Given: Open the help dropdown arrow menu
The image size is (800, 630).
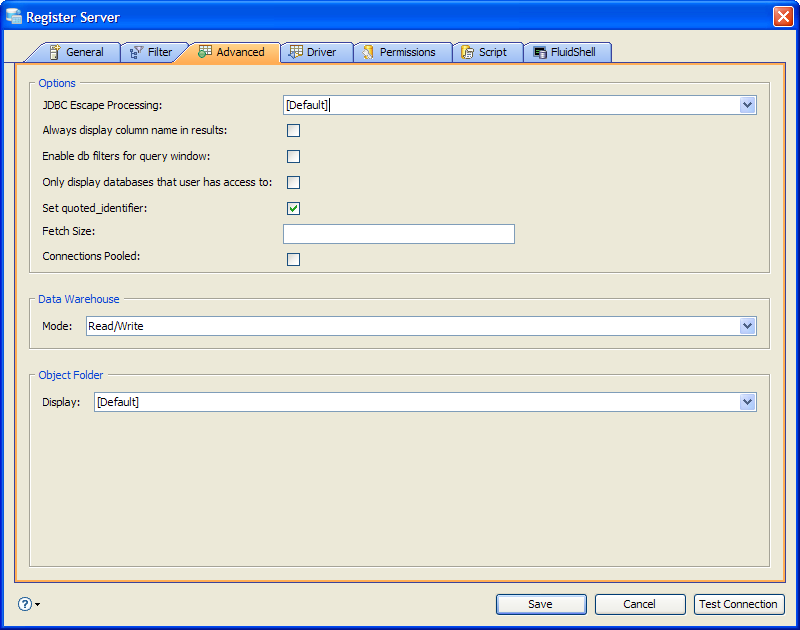Looking at the screenshot, I should click(38, 604).
